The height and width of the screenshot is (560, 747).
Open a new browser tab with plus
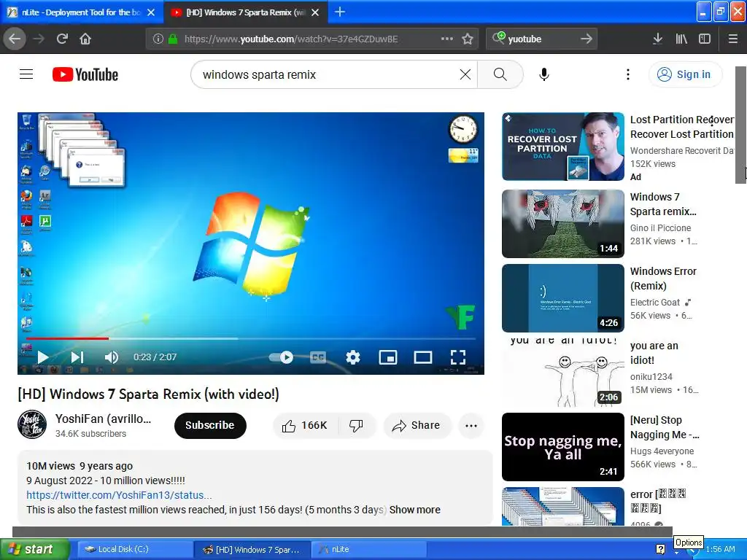[340, 12]
